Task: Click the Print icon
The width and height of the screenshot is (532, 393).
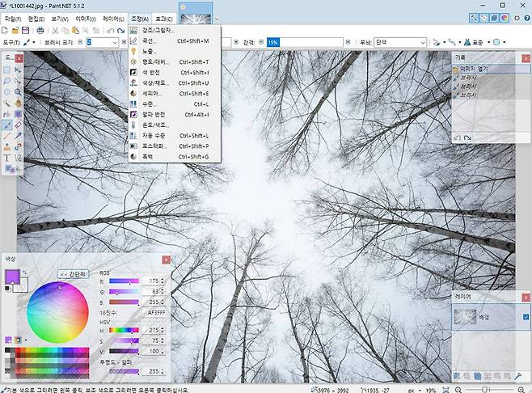Action: 40,31
